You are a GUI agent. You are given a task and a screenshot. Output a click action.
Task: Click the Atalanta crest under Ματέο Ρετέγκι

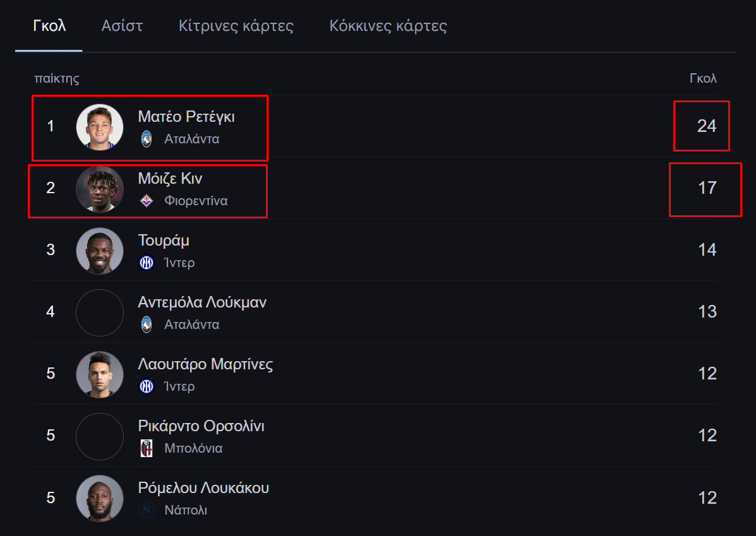pos(147,139)
